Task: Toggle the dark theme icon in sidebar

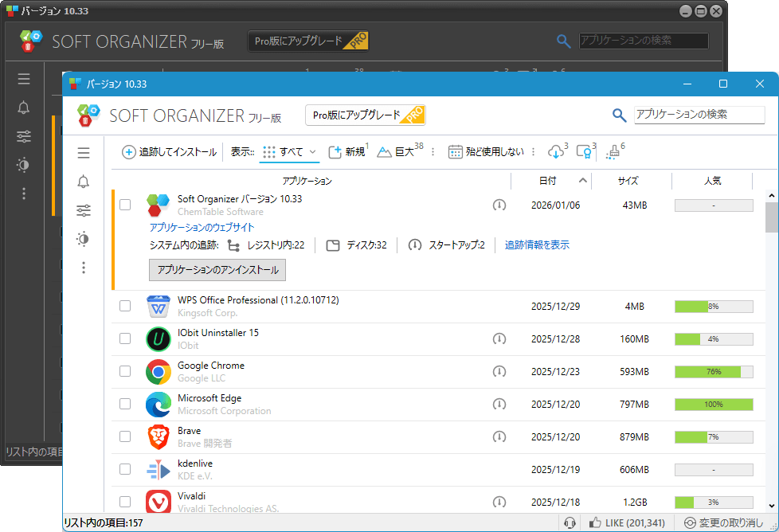Action: [x=84, y=239]
